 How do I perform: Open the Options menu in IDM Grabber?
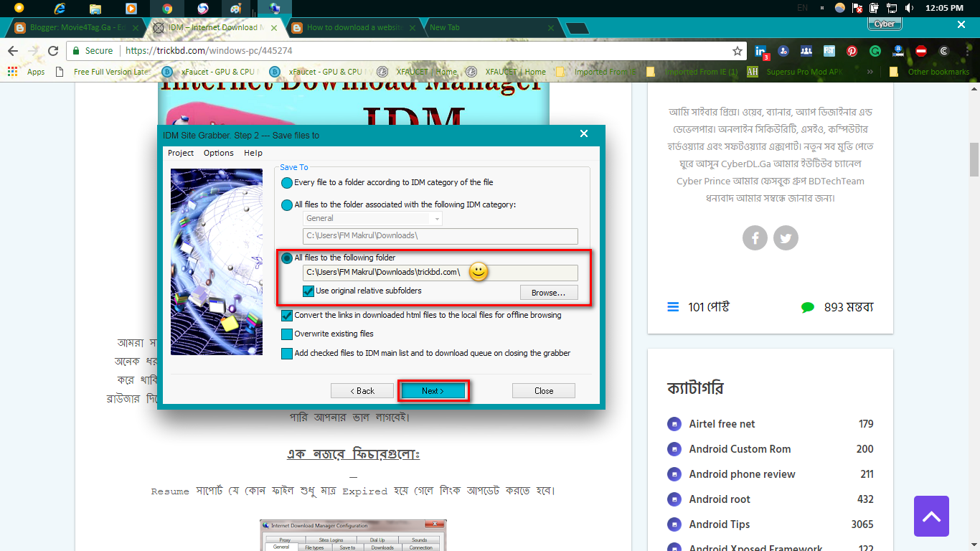tap(218, 153)
